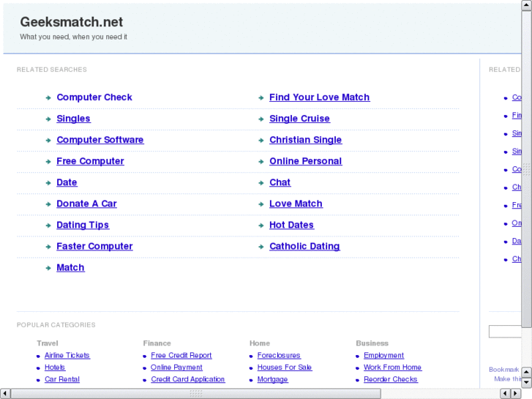Open the Singles related search
Image resolution: width=532 pixels, height=399 pixels.
[73, 119]
